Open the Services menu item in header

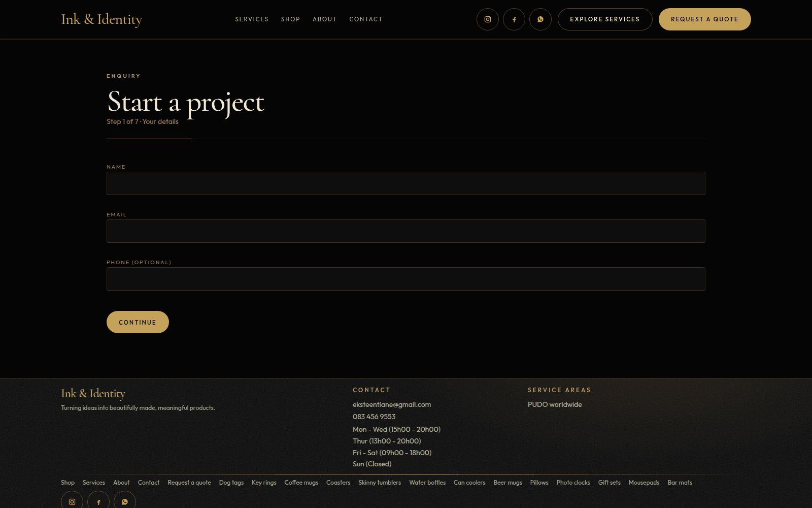point(252,19)
